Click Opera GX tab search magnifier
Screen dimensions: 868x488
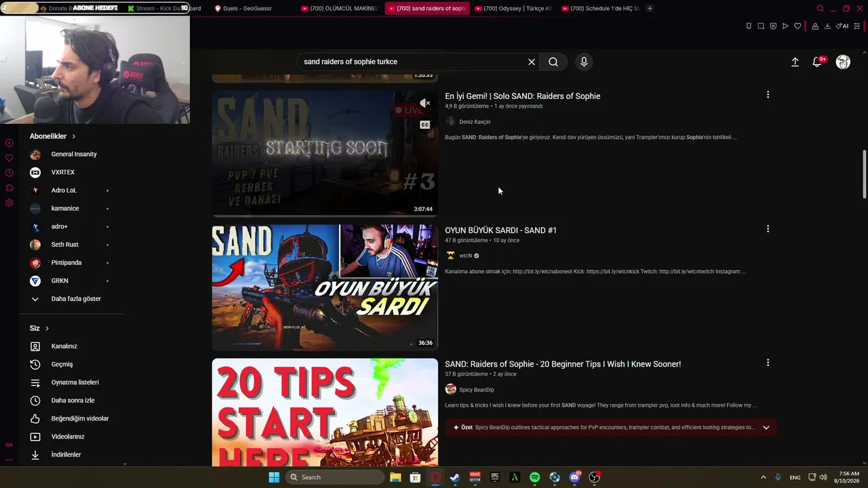(820, 8)
